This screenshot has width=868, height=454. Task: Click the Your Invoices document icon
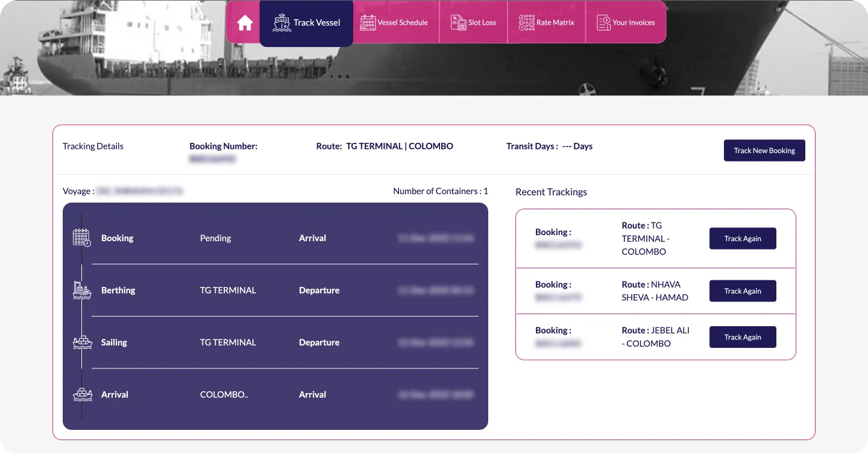[x=603, y=23]
